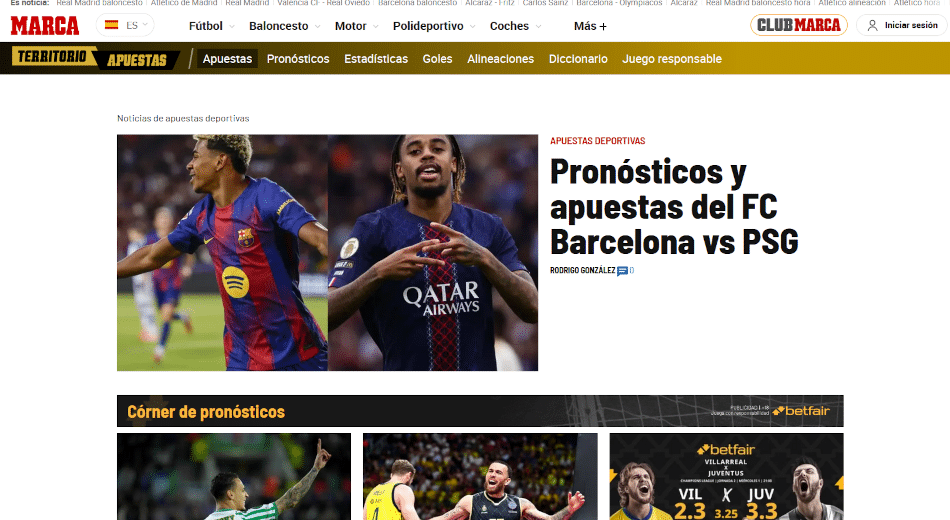
Task: Click the Más plus icon
Action: coord(603,27)
